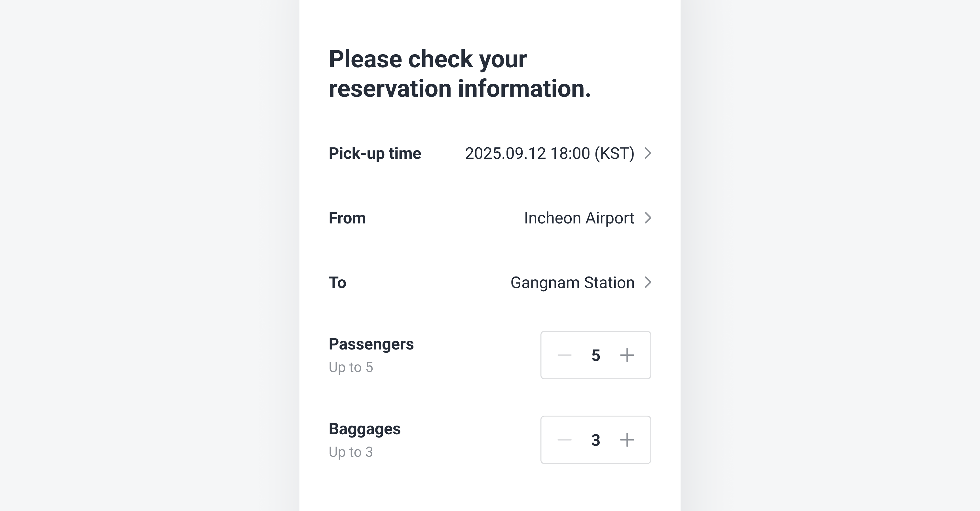
Task: Select the Pick-up time label
Action: pyautogui.click(x=375, y=154)
